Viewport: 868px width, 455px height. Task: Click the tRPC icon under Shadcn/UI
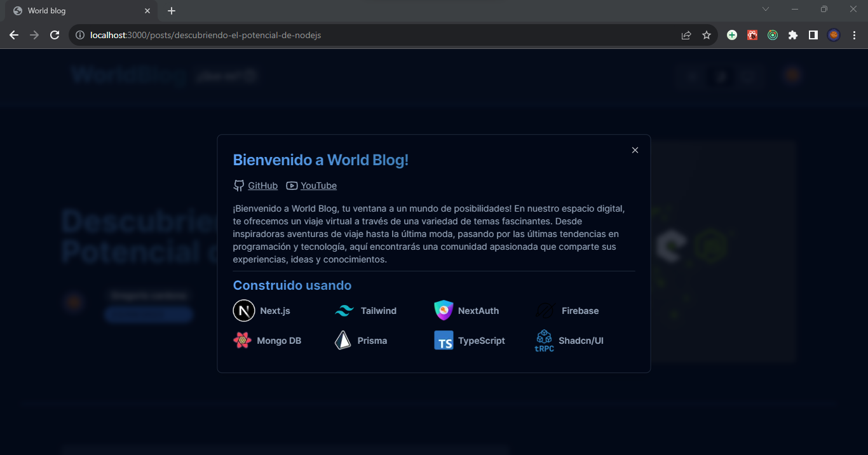(x=543, y=340)
